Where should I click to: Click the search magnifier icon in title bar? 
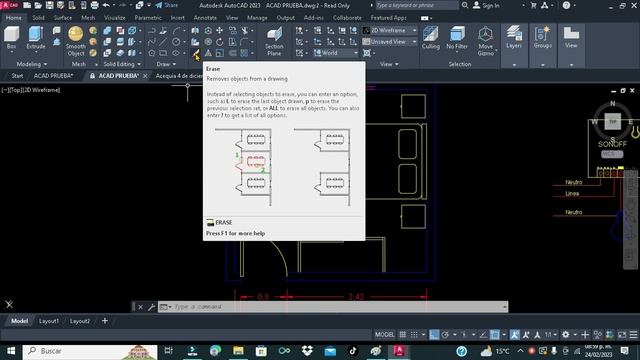point(465,5)
